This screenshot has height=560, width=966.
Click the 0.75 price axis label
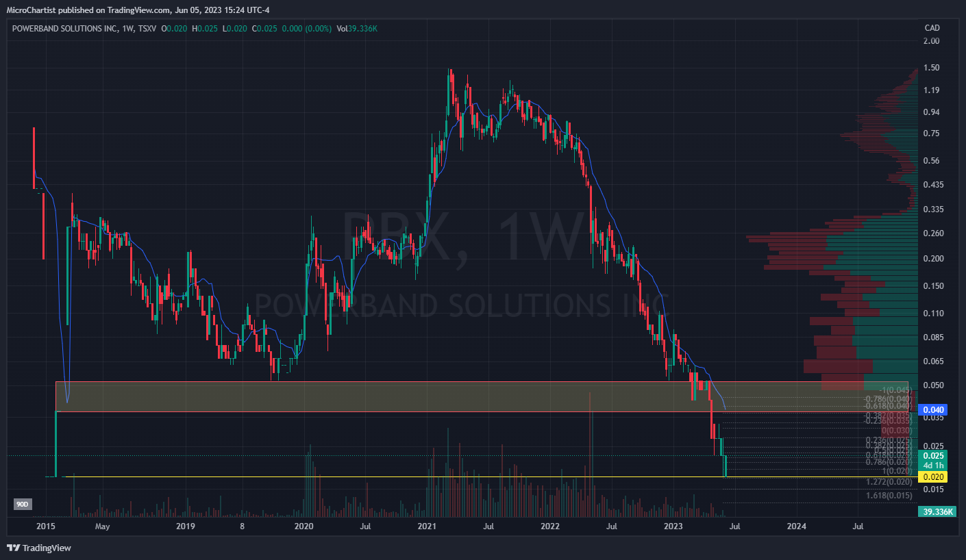(931, 133)
